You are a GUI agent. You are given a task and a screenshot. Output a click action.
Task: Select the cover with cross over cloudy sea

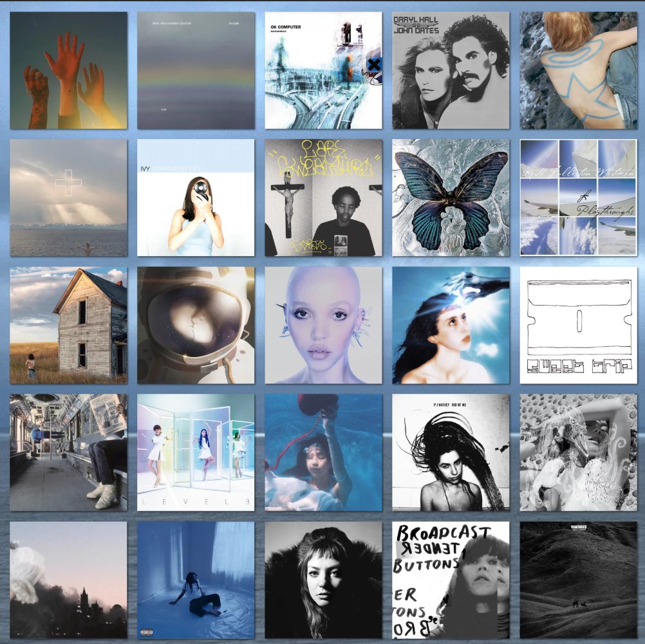point(68,198)
